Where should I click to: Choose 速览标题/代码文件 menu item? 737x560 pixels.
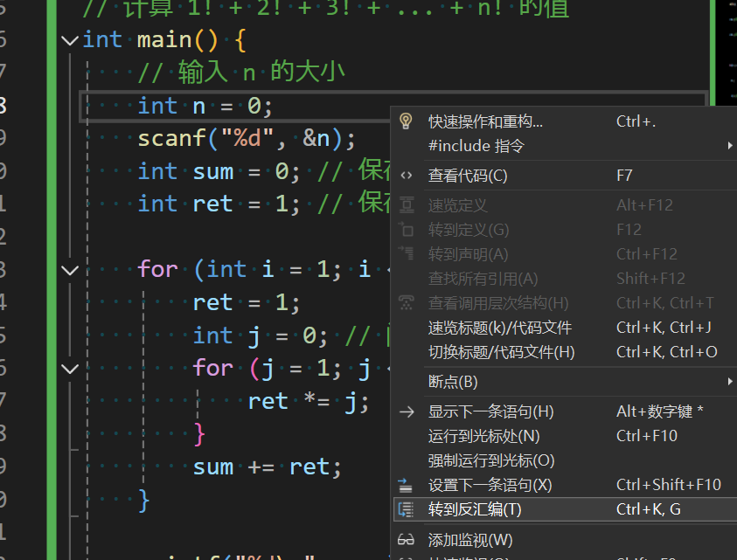click(x=499, y=328)
